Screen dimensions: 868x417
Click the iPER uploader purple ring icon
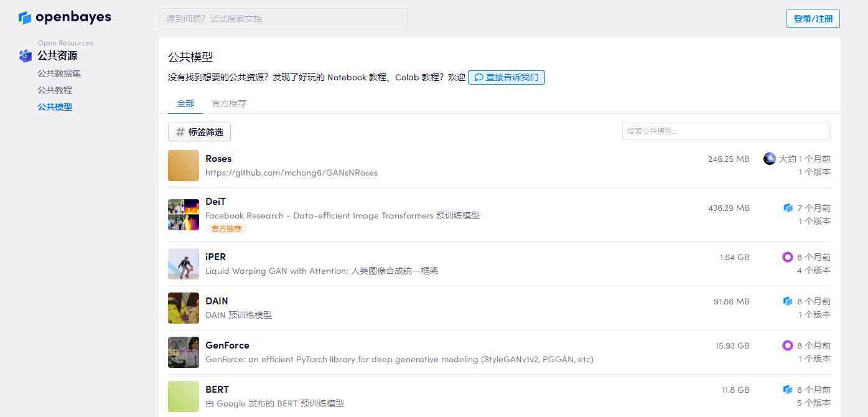[788, 257]
